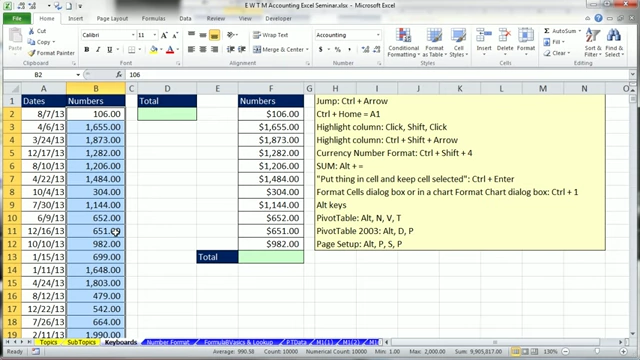Switch to Formulas ribbon tab
This screenshot has width=640, height=360.
(x=153, y=18)
